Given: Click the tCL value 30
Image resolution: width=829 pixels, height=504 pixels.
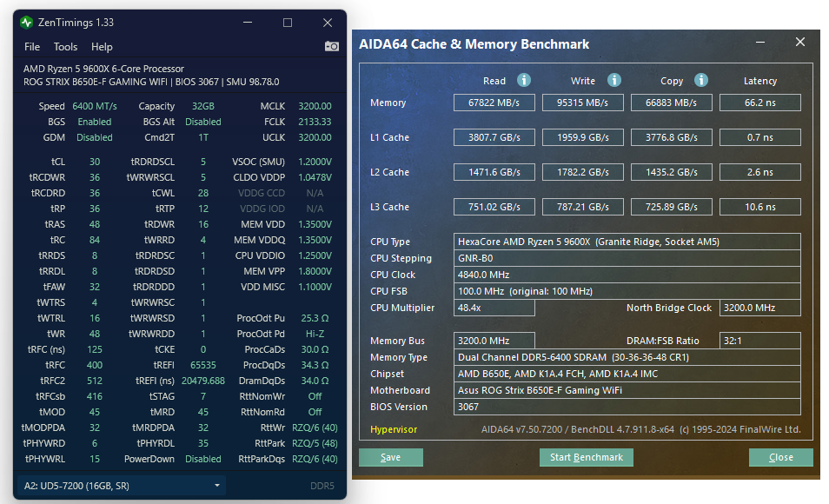Looking at the screenshot, I should pos(95,162).
